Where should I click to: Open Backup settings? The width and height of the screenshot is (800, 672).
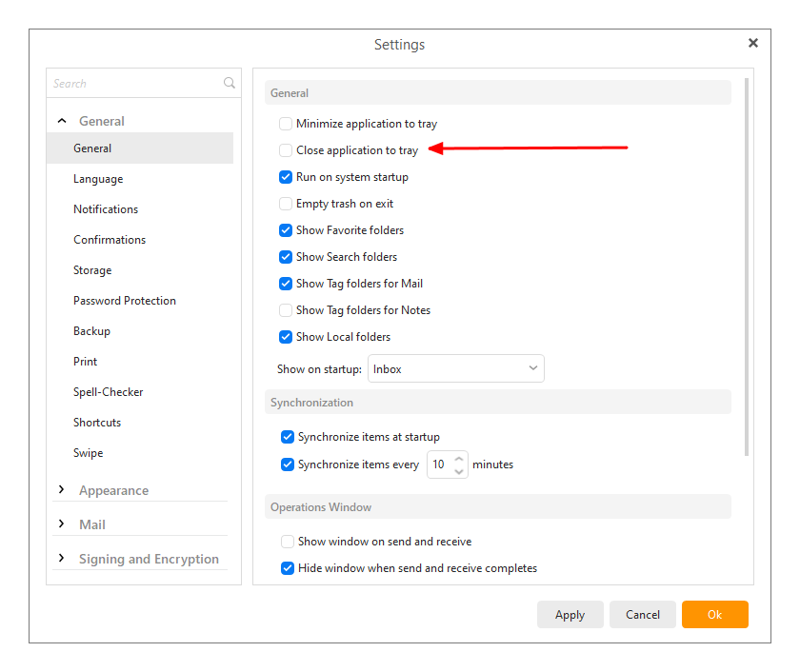tap(91, 331)
